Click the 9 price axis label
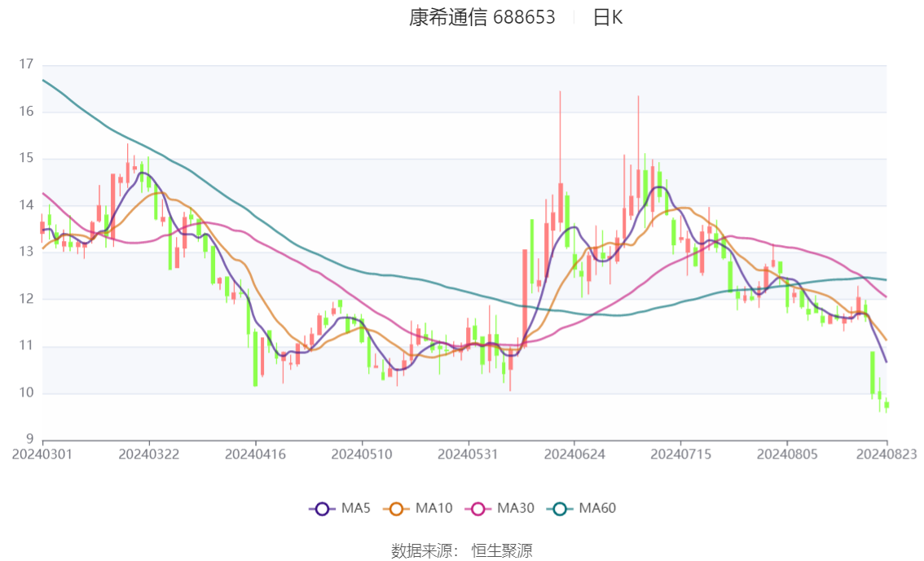The image size is (924, 561). [x=29, y=439]
